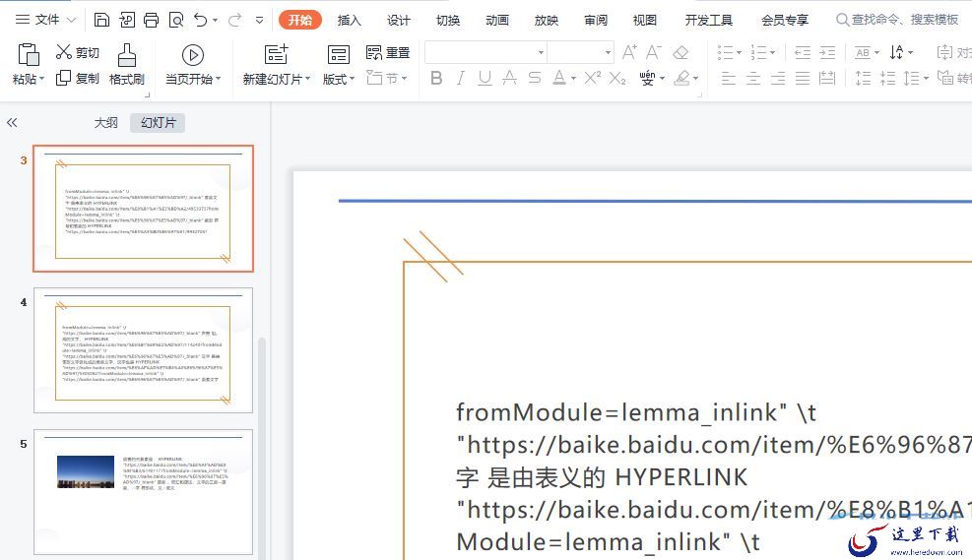Click the Reset (重置) button

(x=388, y=53)
